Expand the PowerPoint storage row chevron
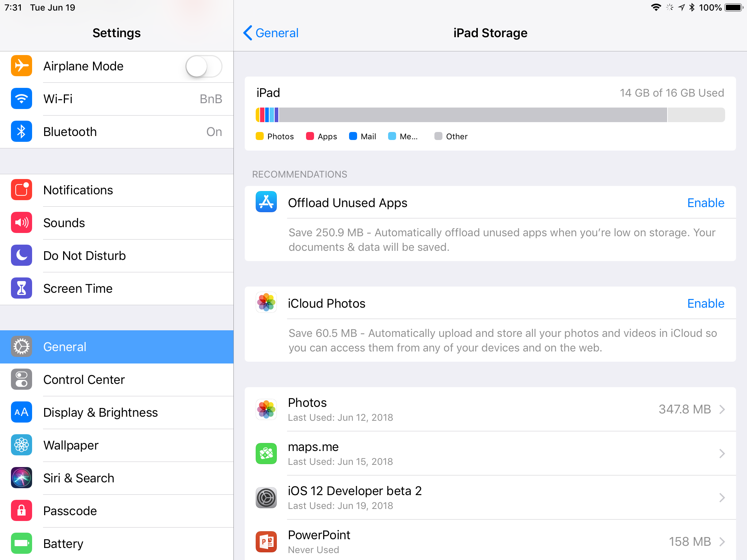The width and height of the screenshot is (747, 560). [x=722, y=542]
